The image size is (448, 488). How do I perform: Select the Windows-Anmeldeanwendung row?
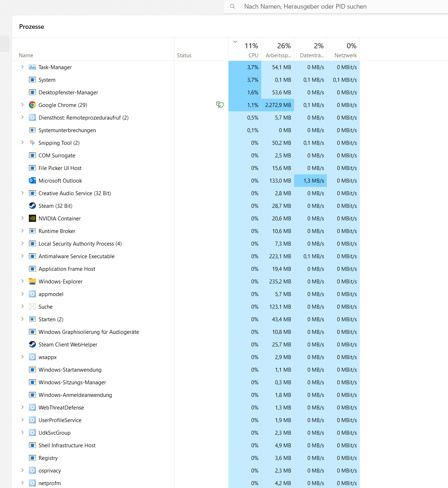[186, 395]
